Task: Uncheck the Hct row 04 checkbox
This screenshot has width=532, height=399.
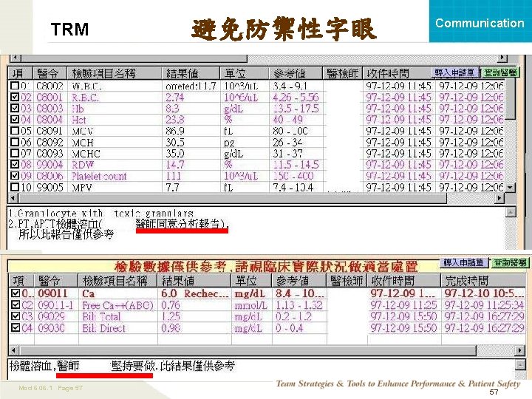Action: click(x=15, y=120)
